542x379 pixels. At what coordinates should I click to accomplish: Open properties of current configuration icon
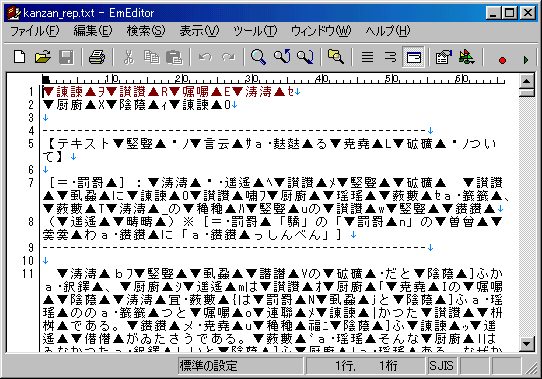pyautogui.click(x=443, y=57)
